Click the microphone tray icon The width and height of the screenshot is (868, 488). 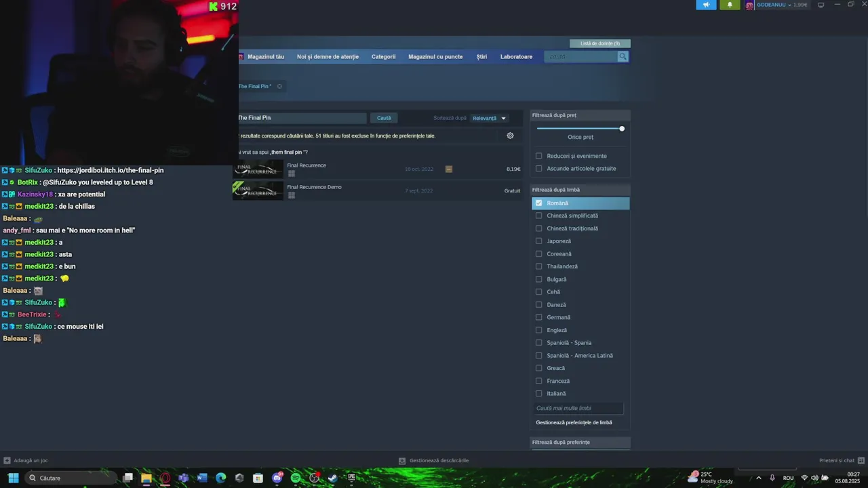point(772,478)
